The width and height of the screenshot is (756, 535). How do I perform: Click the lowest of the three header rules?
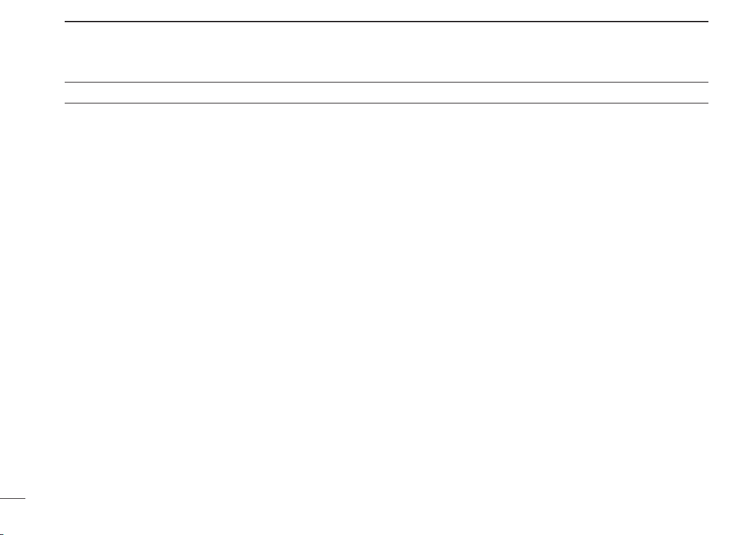[386, 103]
